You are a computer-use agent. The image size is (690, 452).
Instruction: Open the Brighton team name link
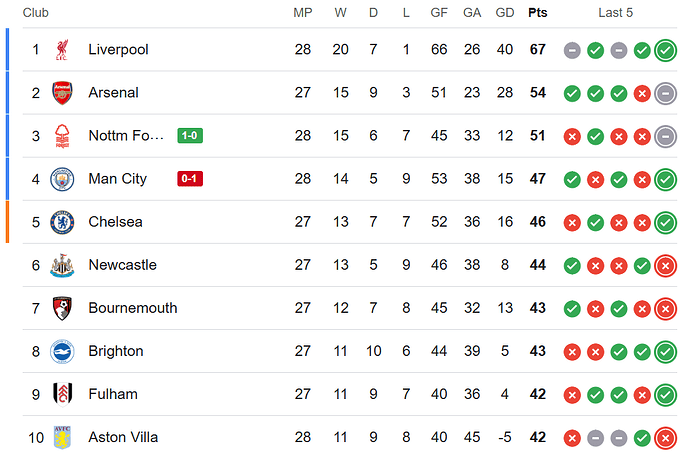(x=116, y=351)
